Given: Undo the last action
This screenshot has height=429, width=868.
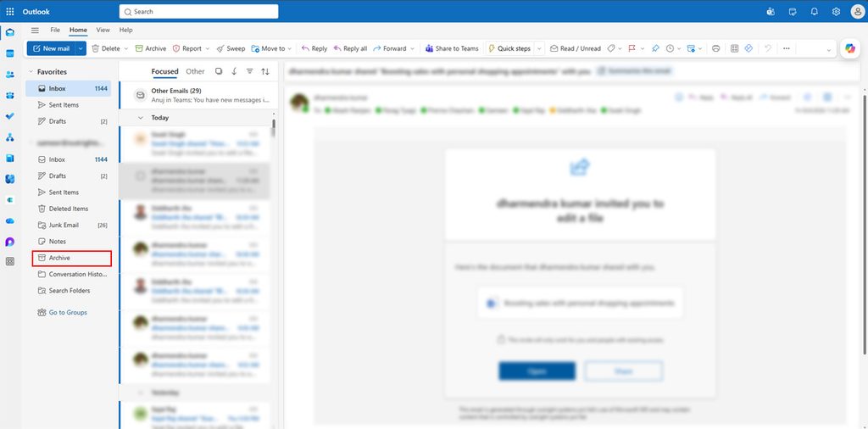Looking at the screenshot, I should tap(768, 48).
